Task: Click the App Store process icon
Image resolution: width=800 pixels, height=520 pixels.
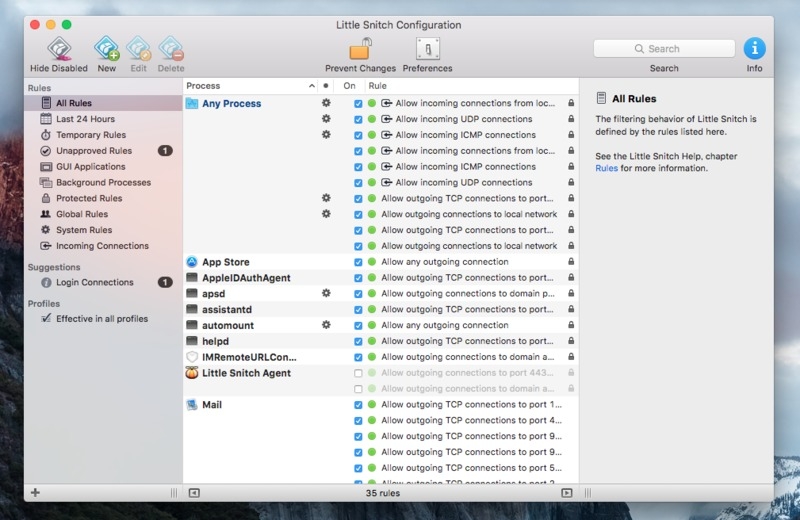Action: (x=192, y=262)
